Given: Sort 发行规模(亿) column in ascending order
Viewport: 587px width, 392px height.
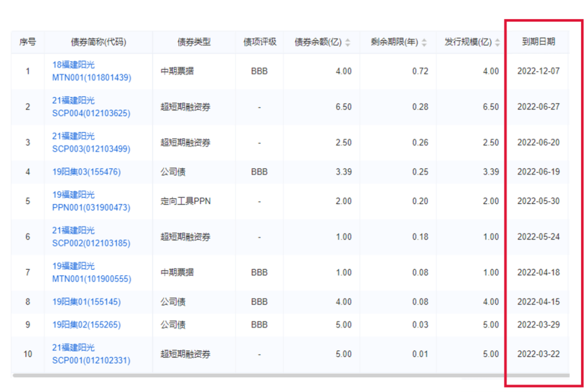Looking at the screenshot, I should [497, 39].
